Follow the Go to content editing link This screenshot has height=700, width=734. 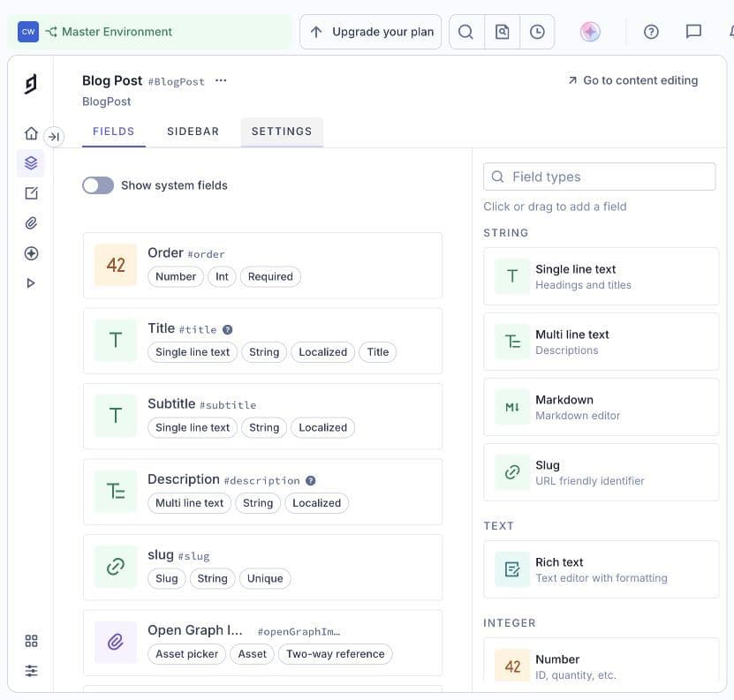pyautogui.click(x=633, y=80)
